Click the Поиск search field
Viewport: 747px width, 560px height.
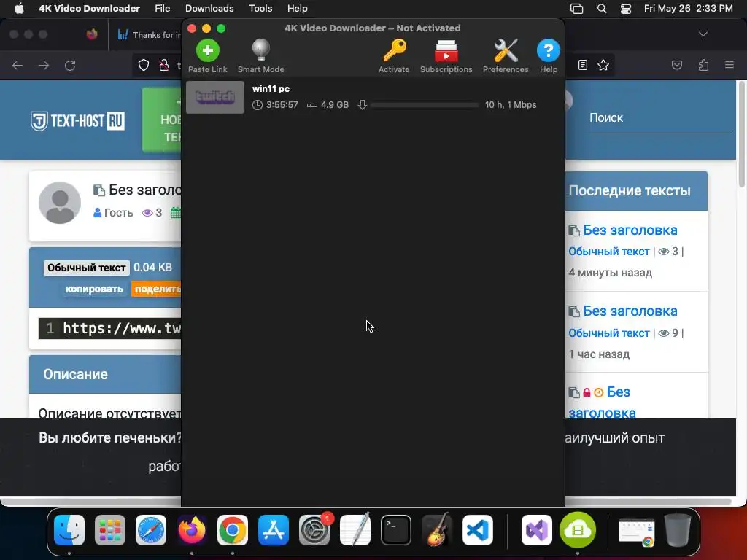pyautogui.click(x=661, y=118)
